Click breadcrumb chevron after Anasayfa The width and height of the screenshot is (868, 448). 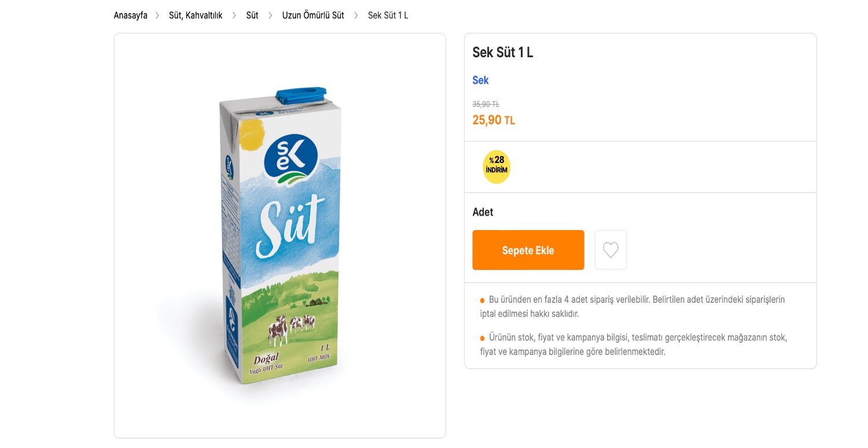(x=157, y=16)
